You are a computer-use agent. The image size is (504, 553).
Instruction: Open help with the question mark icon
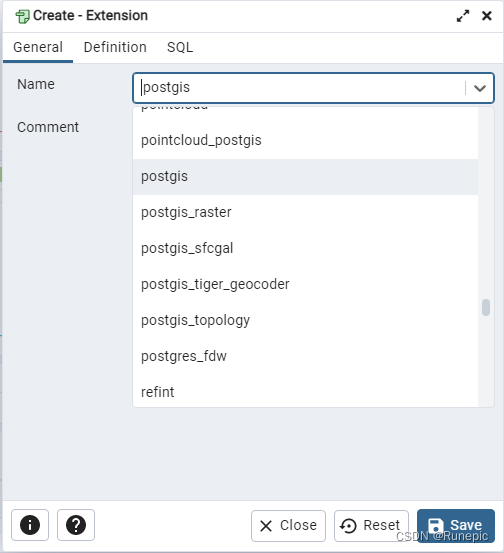[x=76, y=525]
